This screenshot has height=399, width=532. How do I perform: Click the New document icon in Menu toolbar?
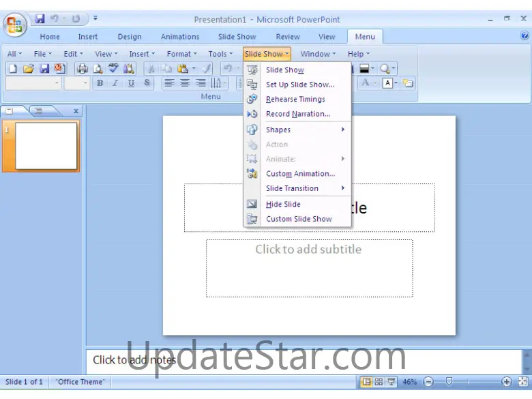pos(13,68)
